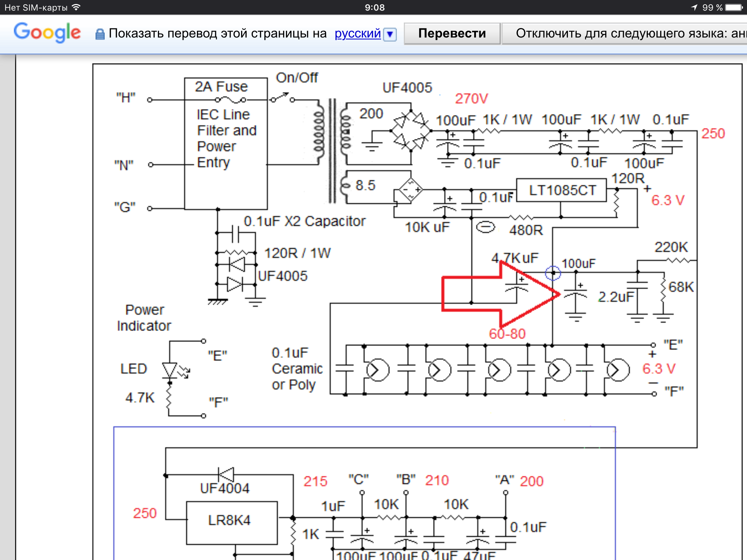Tap the clock time in status bar
The image size is (747, 560).
[375, 7]
